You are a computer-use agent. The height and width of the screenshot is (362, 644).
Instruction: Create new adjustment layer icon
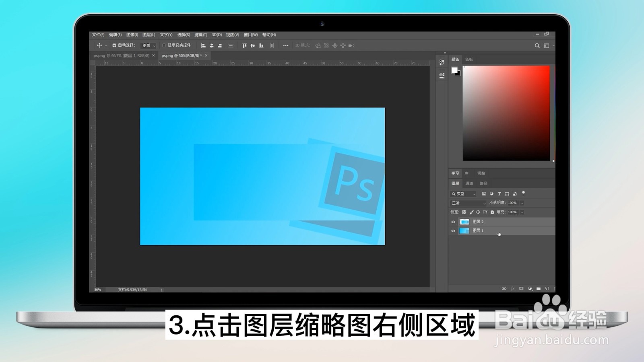coord(530,288)
